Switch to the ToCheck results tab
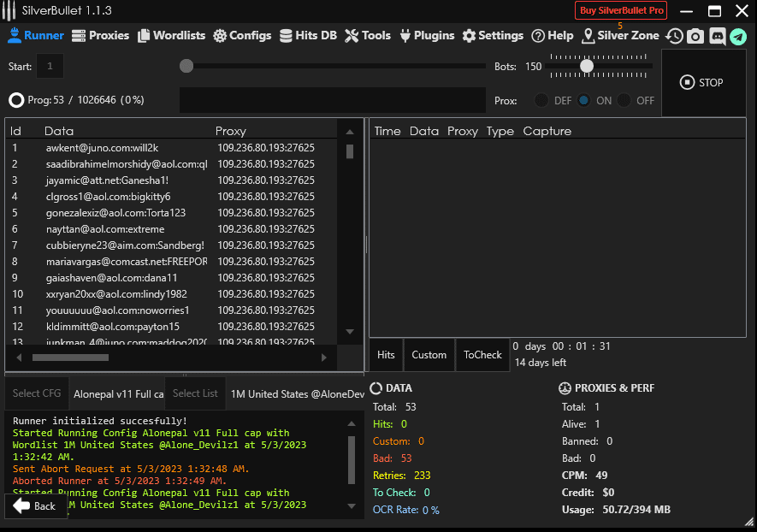The height and width of the screenshot is (532, 757). [x=482, y=355]
